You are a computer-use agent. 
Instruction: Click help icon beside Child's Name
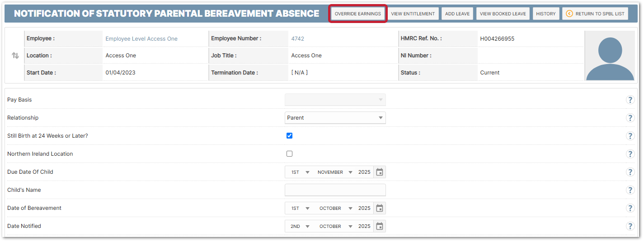click(x=630, y=190)
